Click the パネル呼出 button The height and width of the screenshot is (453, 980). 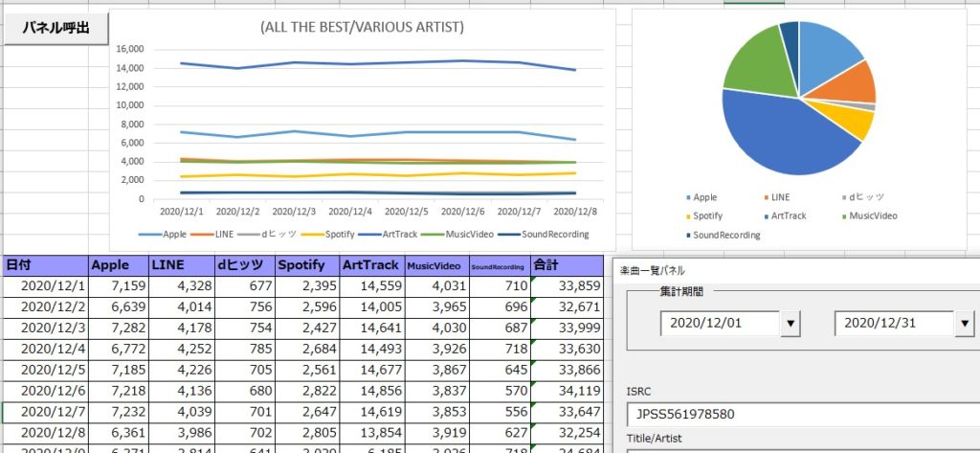click(56, 28)
